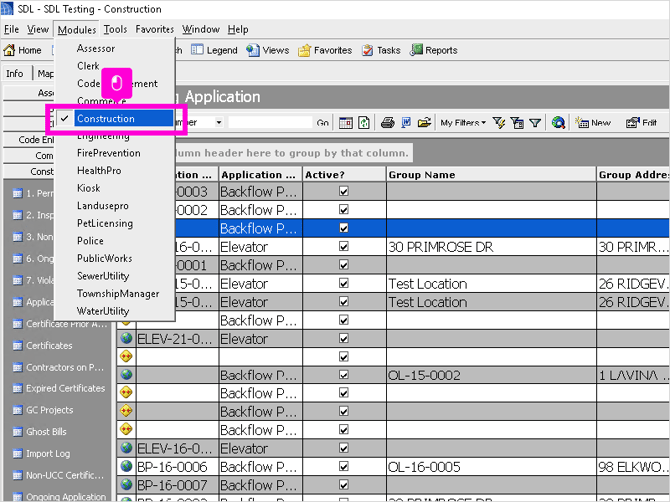This screenshot has width=670, height=502.
Task: Switch to the Info tab
Action: [15, 73]
